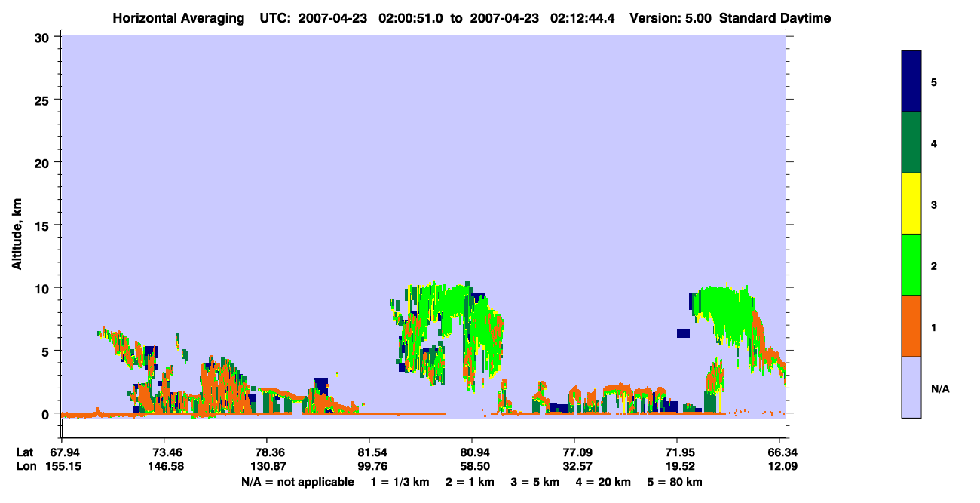The height and width of the screenshot is (503, 980).
Task: Click the 'Lat' row label
Action: [x=25, y=452]
